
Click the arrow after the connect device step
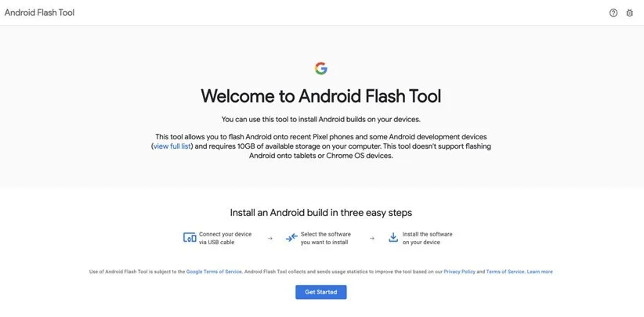pyautogui.click(x=270, y=238)
